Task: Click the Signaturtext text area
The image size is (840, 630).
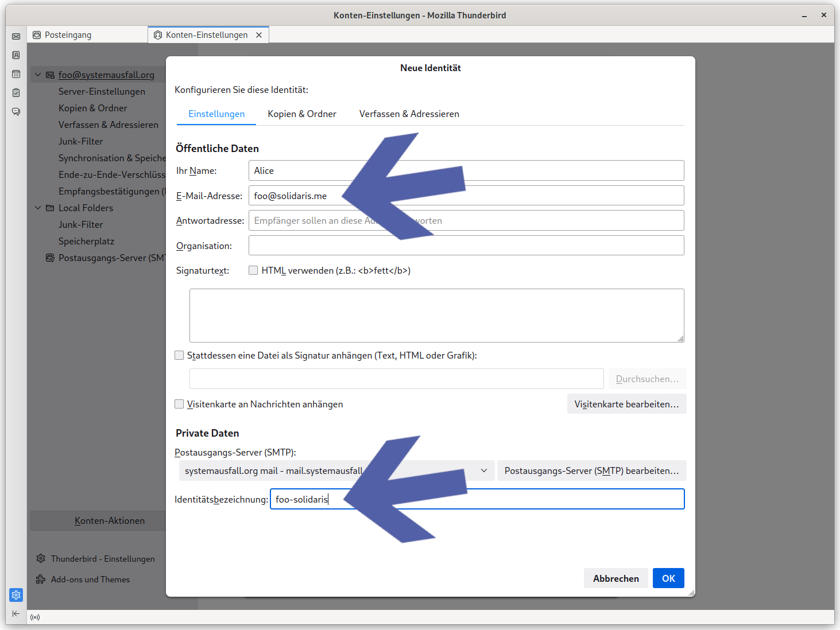Action: pos(437,316)
